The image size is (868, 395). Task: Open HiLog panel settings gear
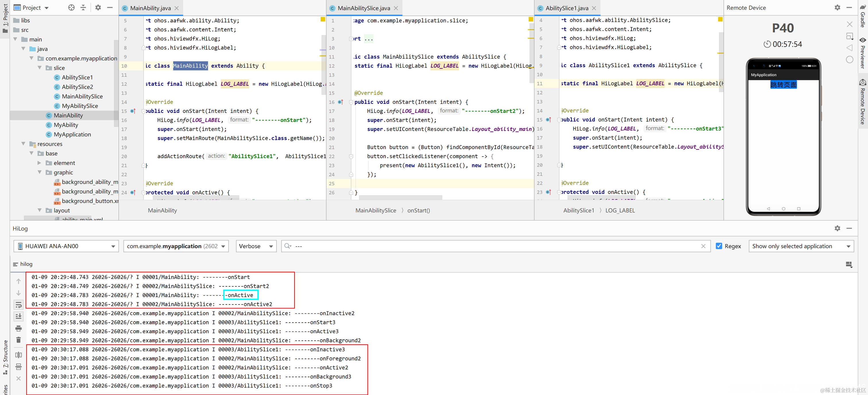click(x=837, y=228)
